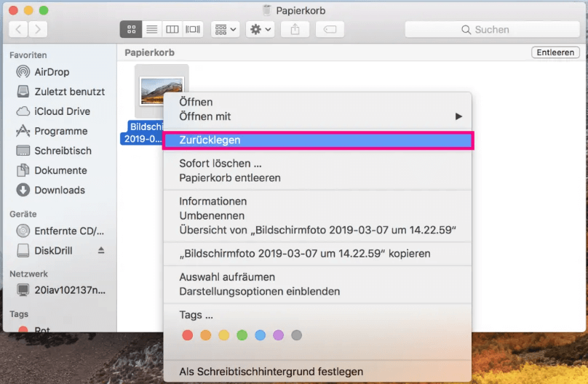This screenshot has height=384, width=588.
Task: Open the group-by arrangement dropdown
Action: pyautogui.click(x=225, y=30)
